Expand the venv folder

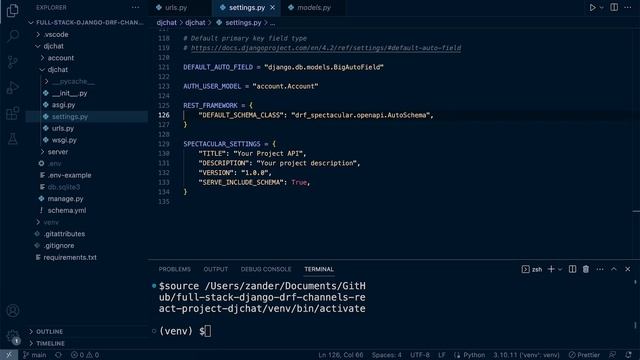click(x=87, y=222)
